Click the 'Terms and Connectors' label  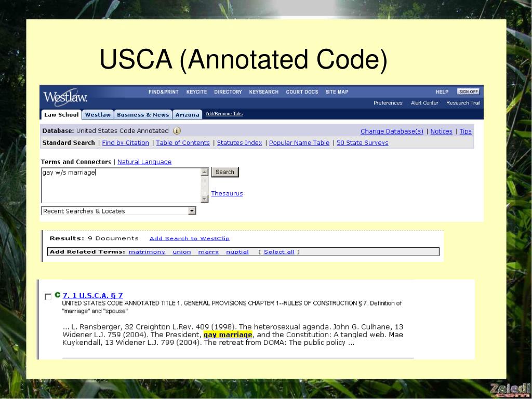[x=76, y=162]
